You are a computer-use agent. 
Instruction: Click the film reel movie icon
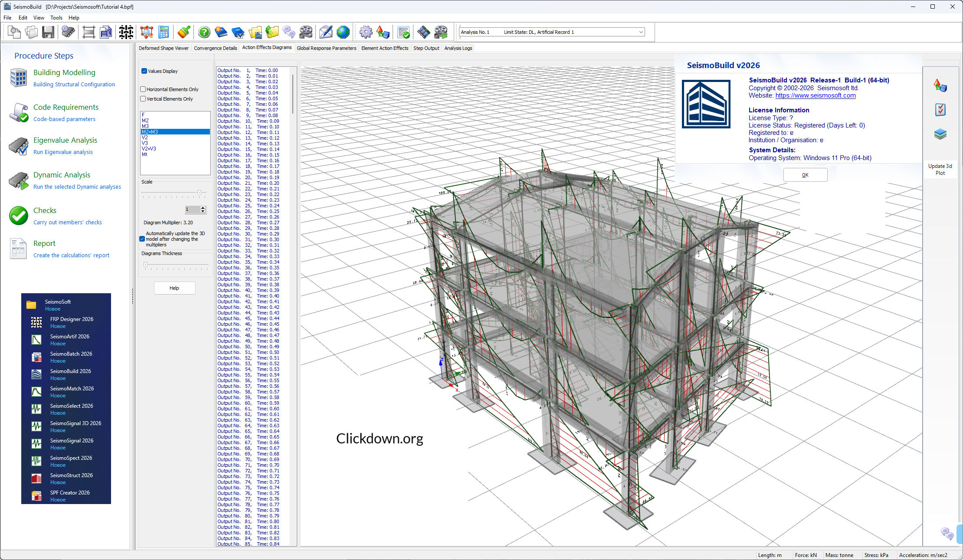(x=306, y=32)
